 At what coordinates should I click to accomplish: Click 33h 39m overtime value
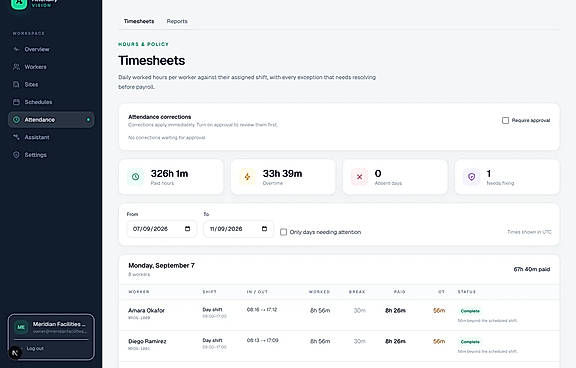point(282,173)
